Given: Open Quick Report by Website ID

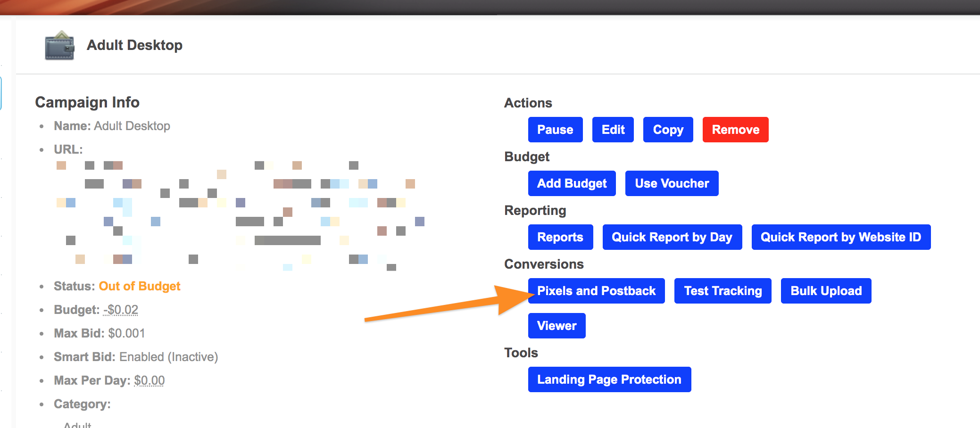Looking at the screenshot, I should 841,237.
